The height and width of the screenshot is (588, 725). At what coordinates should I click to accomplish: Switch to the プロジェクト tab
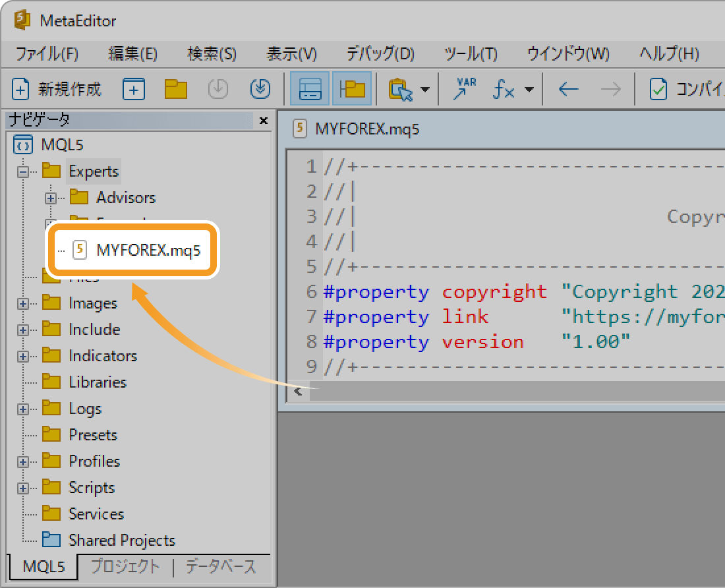pyautogui.click(x=125, y=566)
